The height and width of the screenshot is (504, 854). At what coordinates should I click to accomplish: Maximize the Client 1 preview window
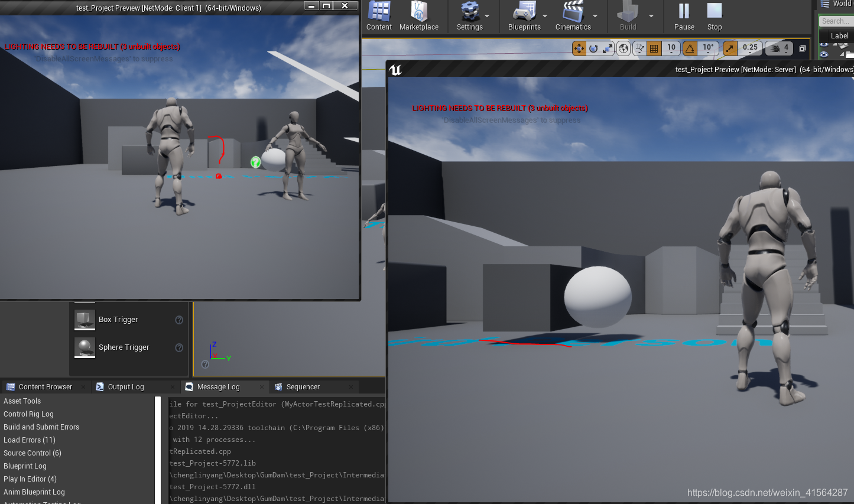326,6
